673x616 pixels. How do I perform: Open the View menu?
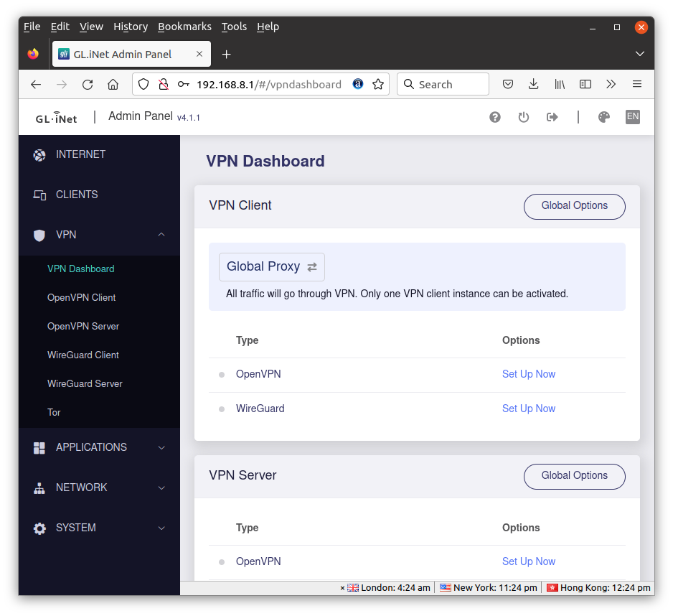point(91,27)
